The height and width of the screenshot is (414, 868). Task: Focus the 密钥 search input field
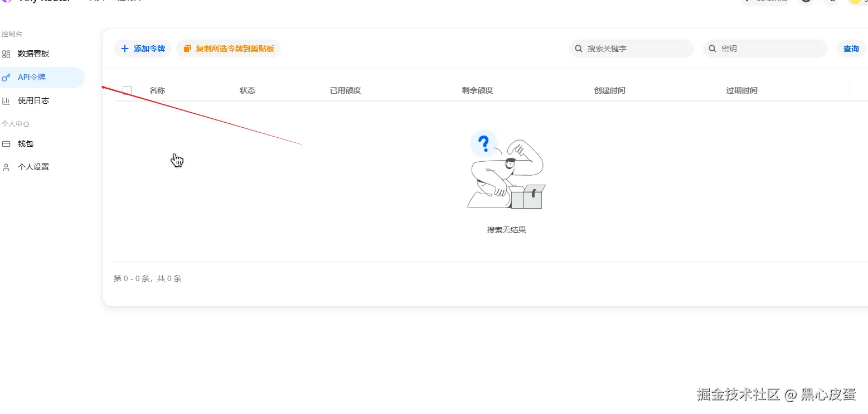click(765, 49)
